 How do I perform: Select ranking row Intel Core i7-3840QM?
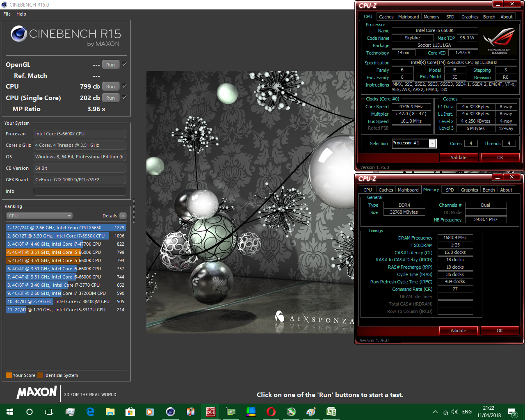pyautogui.click(x=66, y=301)
